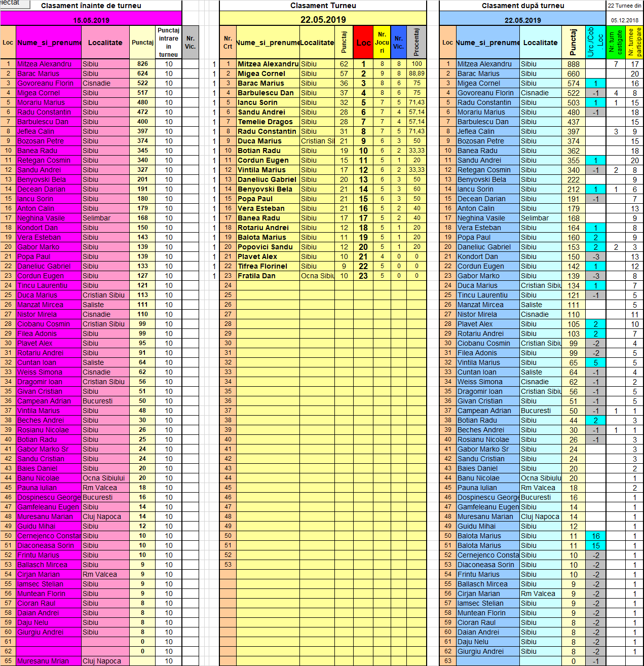Click the yellow date cell 22.05.2019

tap(323, 20)
